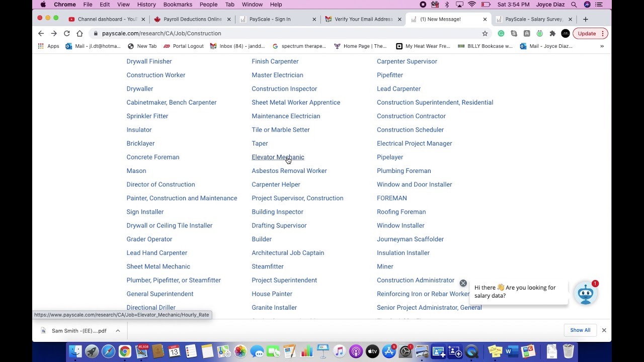Click the Show All downloads button
This screenshot has width=644, height=362.
580,330
